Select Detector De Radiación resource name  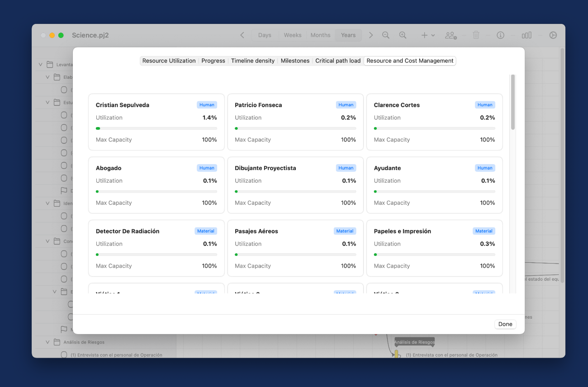[128, 231]
